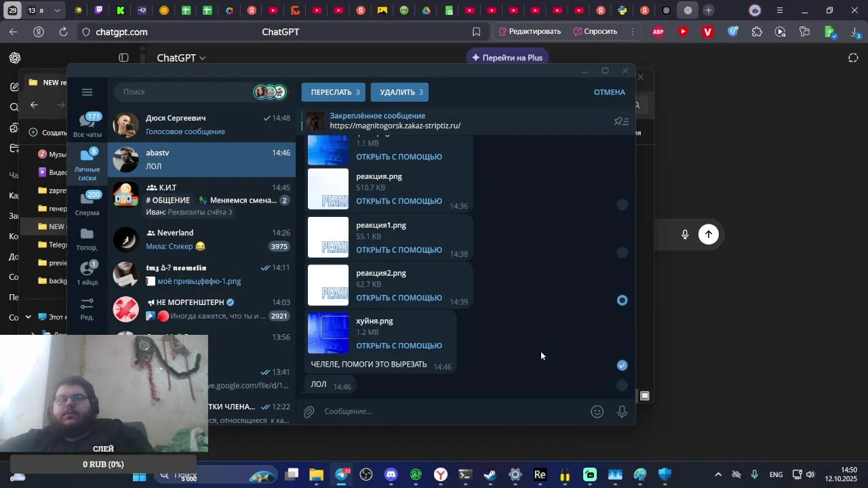The height and width of the screenshot is (488, 868).
Task: Open the Telegram hamburger menu
Action: point(87,92)
